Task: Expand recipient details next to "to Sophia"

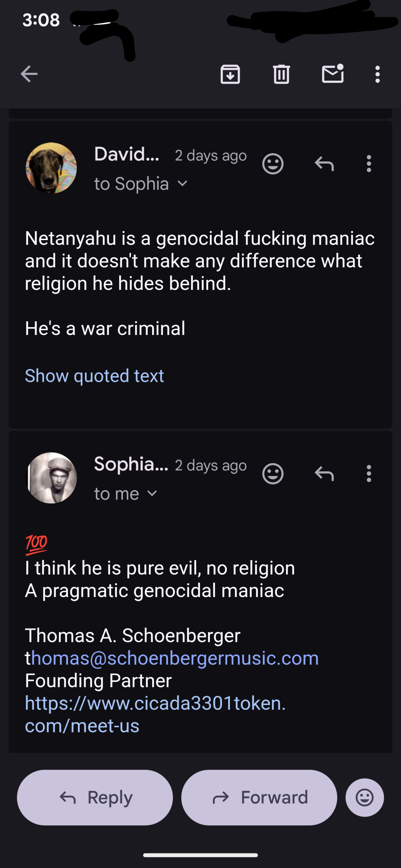Action: pyautogui.click(x=183, y=184)
